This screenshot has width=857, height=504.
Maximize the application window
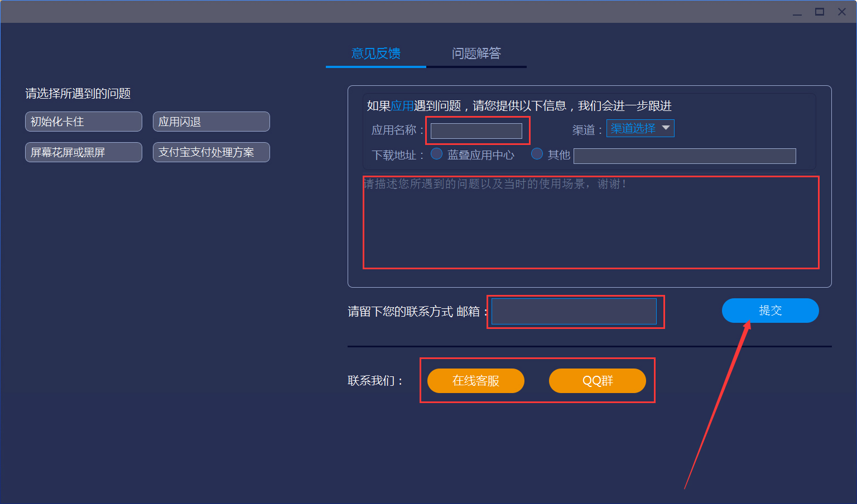pyautogui.click(x=820, y=11)
